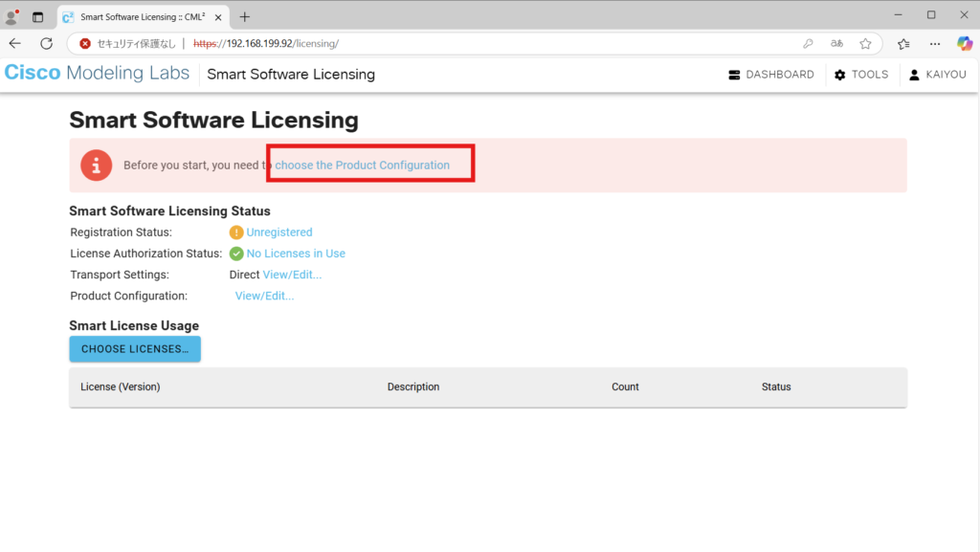Open a new browser tab
Viewport: 980px width, 552px height.
(245, 16)
